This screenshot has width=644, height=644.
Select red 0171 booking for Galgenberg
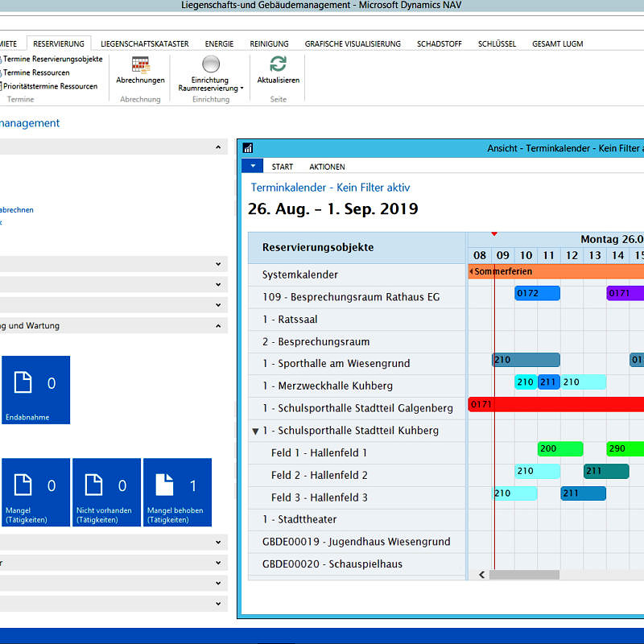point(556,404)
